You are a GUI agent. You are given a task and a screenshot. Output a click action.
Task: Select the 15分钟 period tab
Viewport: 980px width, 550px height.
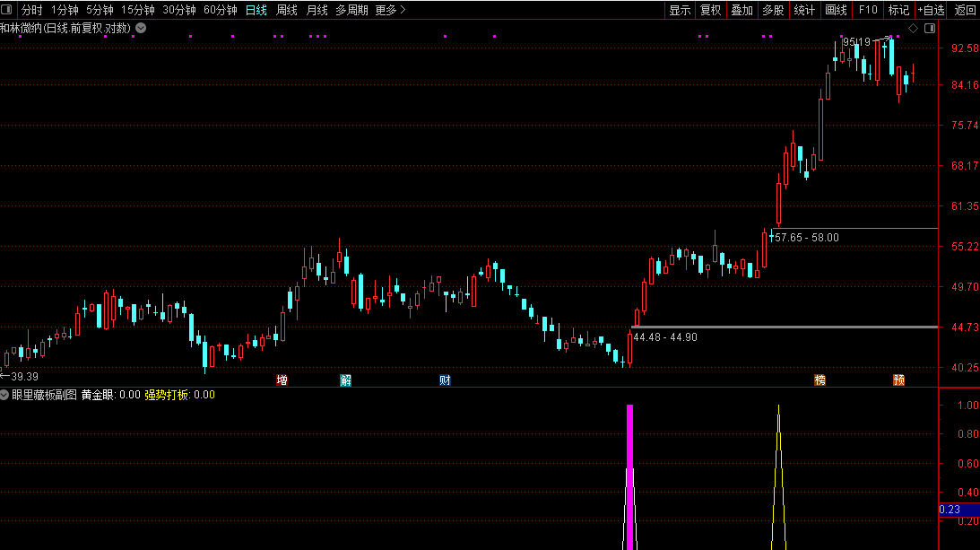[x=138, y=10]
